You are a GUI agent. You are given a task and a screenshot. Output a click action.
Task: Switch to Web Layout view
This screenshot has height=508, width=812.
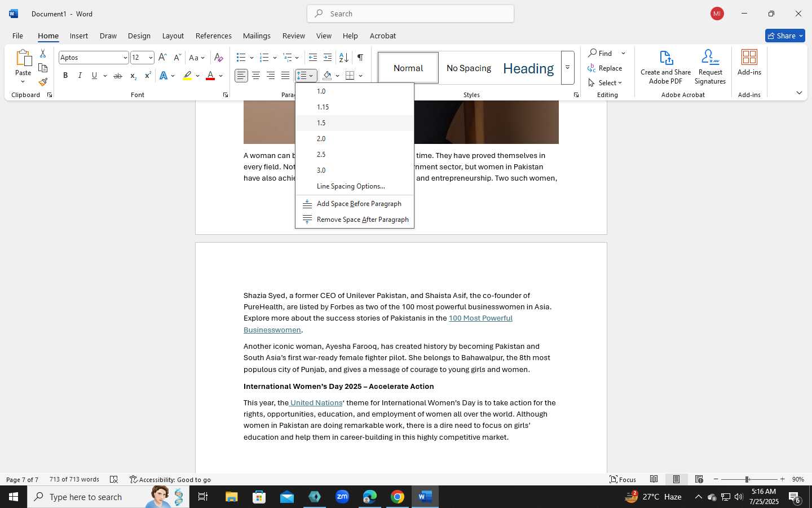tap(699, 479)
